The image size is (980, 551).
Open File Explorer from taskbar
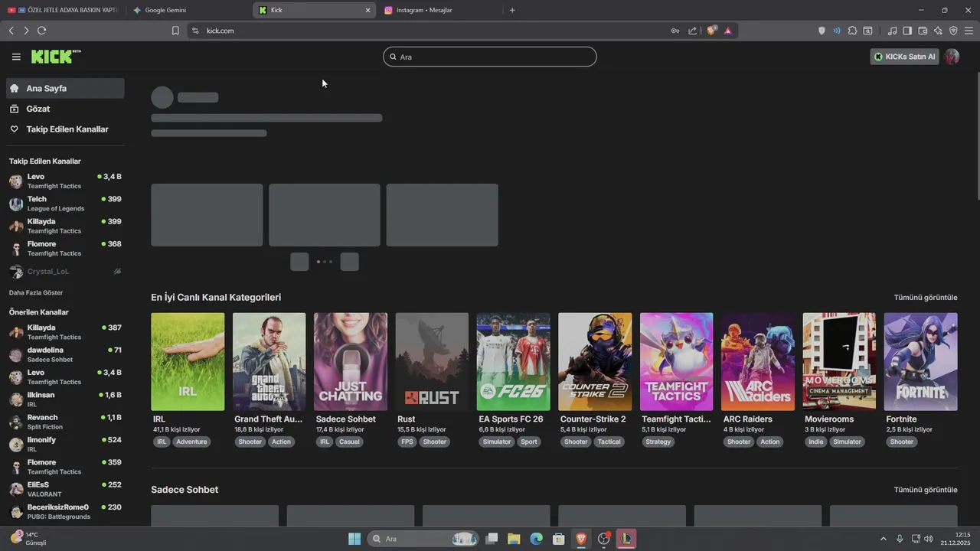(514, 539)
